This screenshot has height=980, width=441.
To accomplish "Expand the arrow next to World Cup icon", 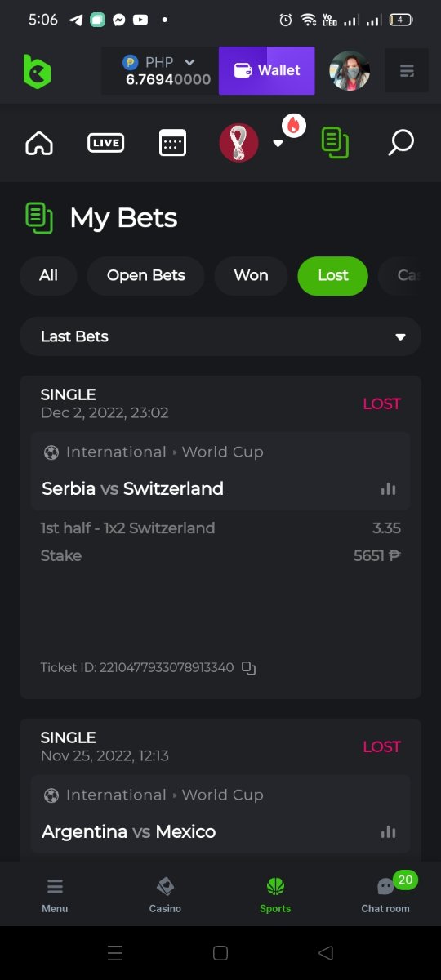I will click(278, 144).
